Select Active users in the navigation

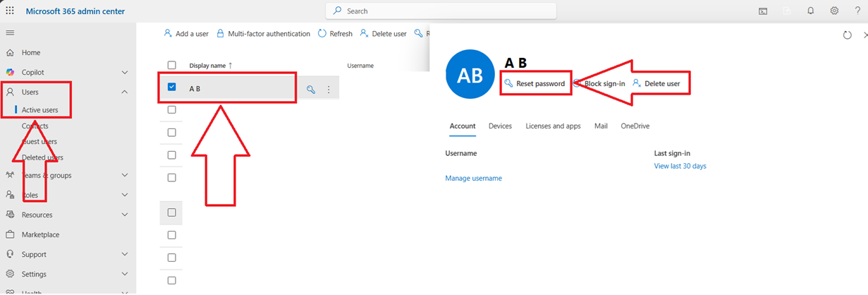pyautogui.click(x=40, y=110)
